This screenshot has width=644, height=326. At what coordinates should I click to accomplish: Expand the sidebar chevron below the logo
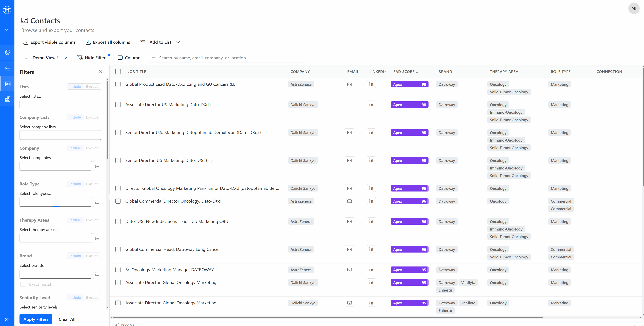(6, 30)
